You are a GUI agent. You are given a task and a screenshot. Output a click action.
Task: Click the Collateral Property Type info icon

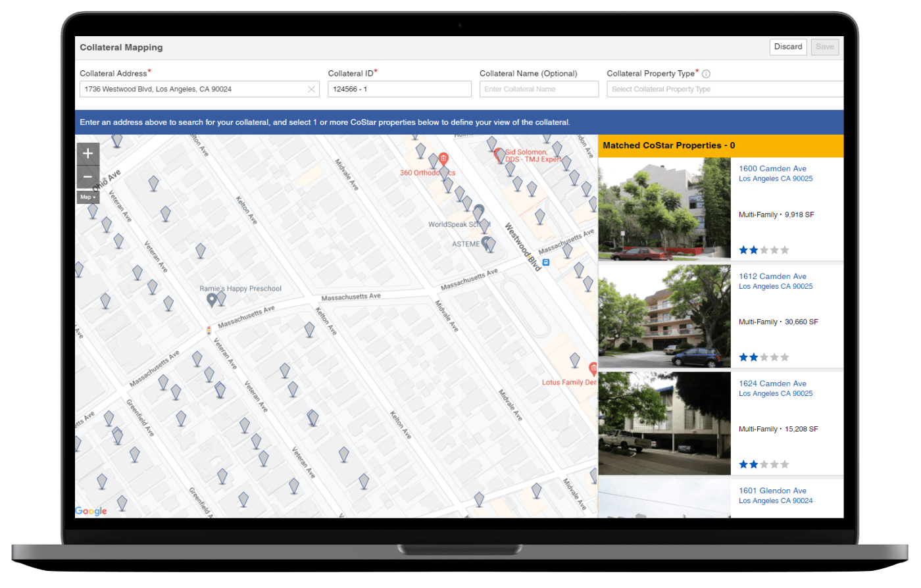[706, 74]
